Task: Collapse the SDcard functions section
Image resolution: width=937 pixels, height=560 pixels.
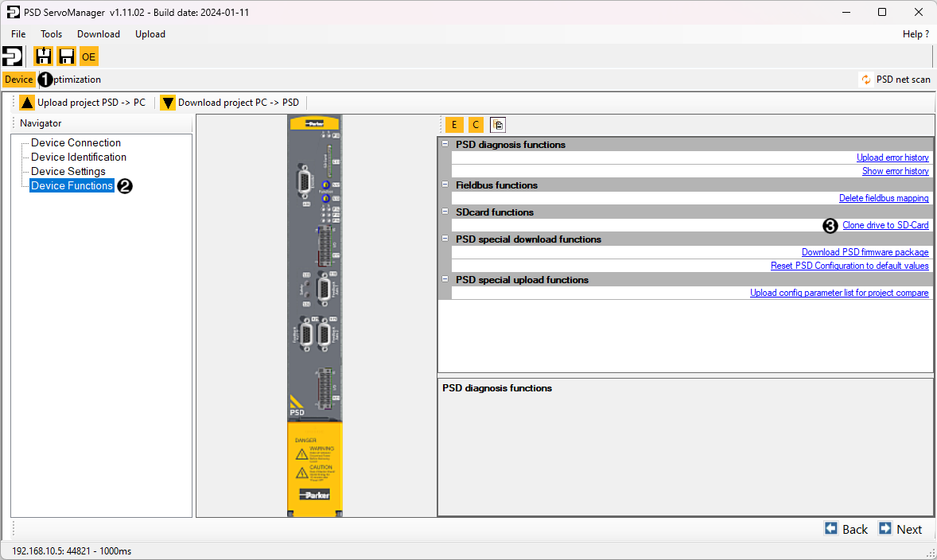Action: point(445,212)
